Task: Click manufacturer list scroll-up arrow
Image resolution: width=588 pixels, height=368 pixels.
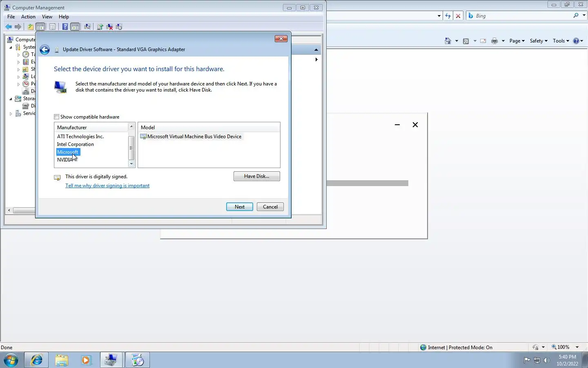Action: click(x=131, y=126)
